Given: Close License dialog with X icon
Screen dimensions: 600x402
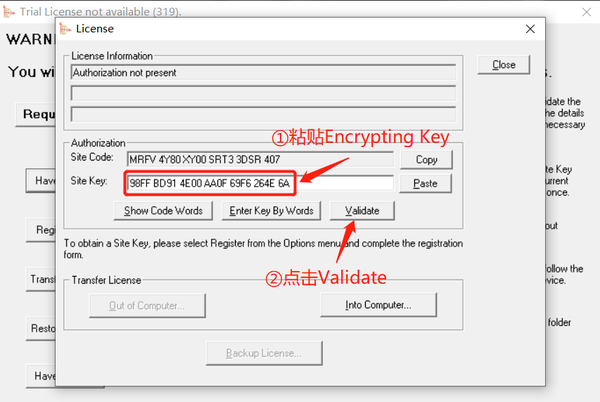Looking at the screenshot, I should point(530,29).
